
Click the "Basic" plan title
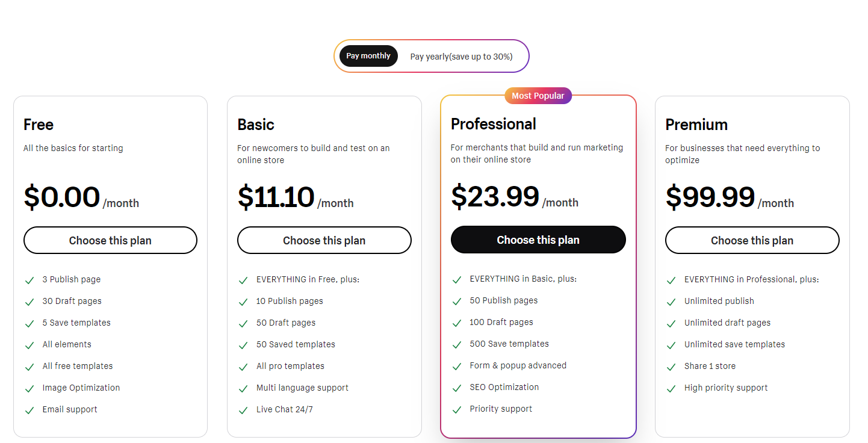tap(255, 125)
